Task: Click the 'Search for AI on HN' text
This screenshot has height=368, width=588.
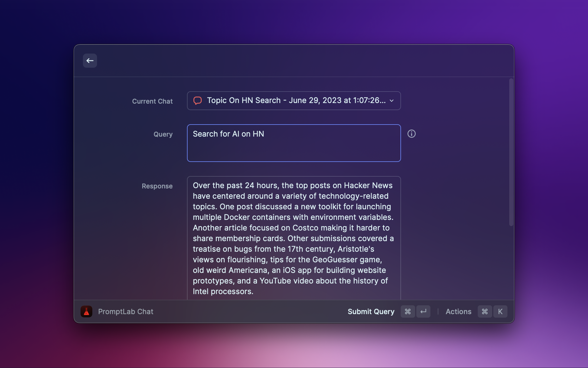Action: click(x=228, y=134)
